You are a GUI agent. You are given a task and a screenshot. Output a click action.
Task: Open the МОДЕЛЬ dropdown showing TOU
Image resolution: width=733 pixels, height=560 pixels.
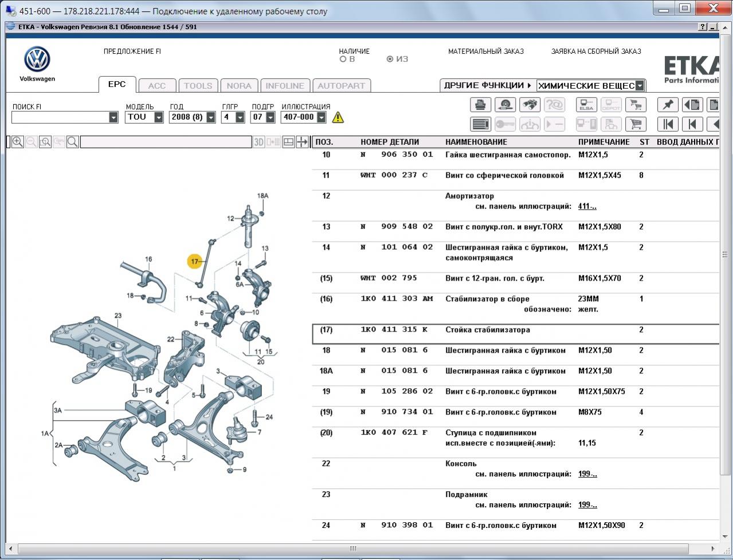(159, 117)
